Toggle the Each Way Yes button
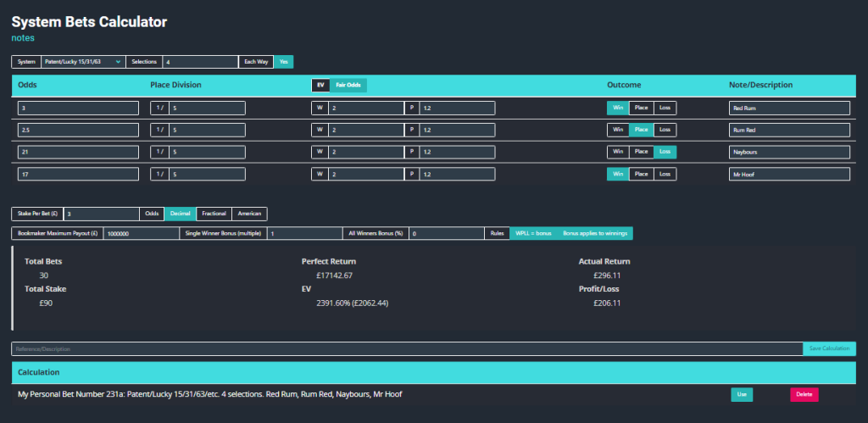Viewport: 868px width, 423px height. (283, 62)
